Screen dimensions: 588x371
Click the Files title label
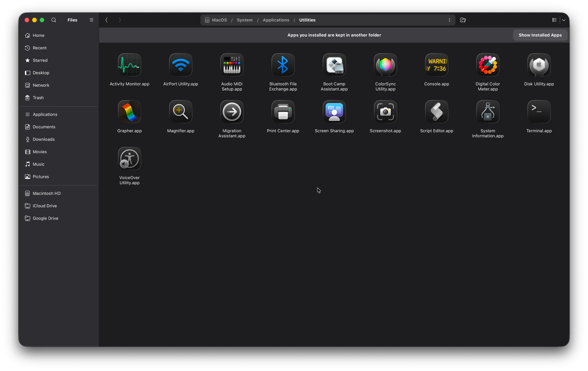(x=72, y=20)
